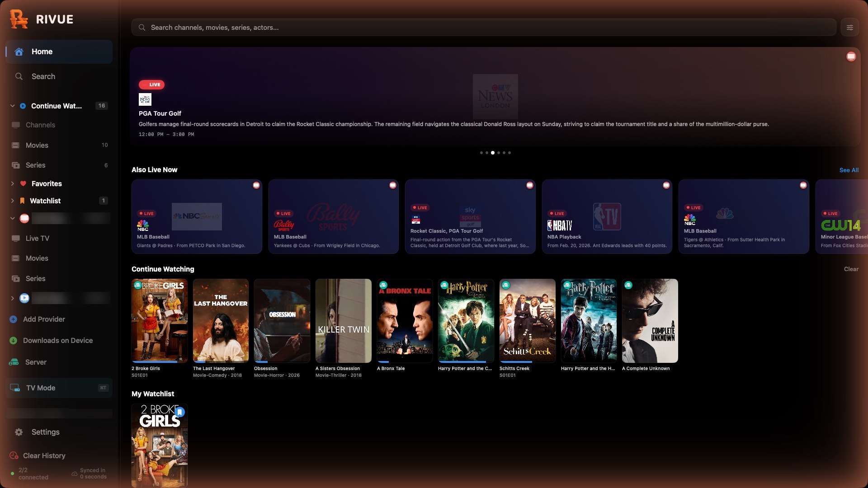Click the TV Mode monitor icon

15,388
